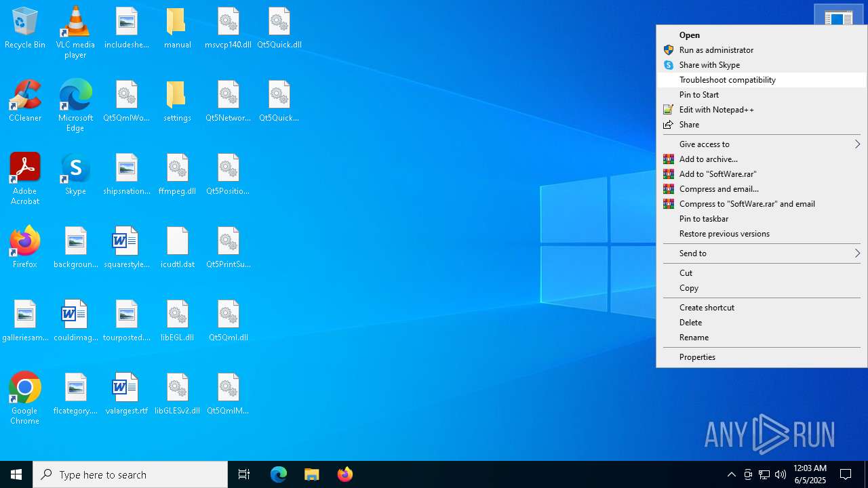Select the manual folder icon

[x=177, y=28]
